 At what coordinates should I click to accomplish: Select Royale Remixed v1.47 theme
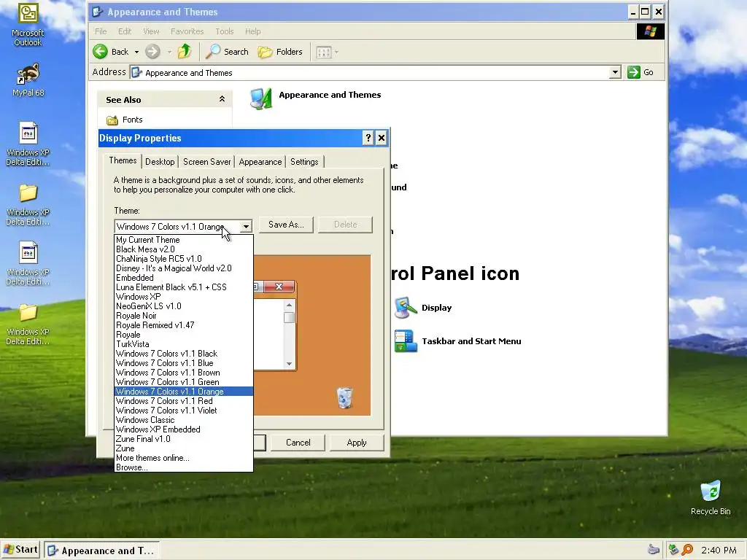pos(184,325)
